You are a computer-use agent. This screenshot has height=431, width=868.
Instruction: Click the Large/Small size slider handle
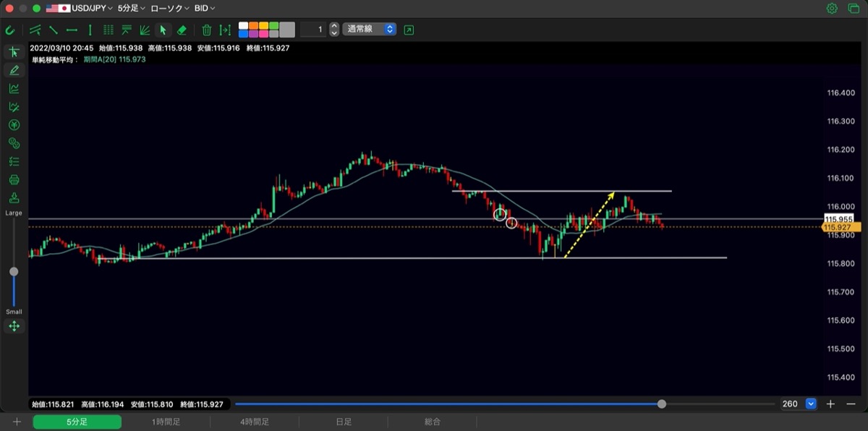[14, 271]
